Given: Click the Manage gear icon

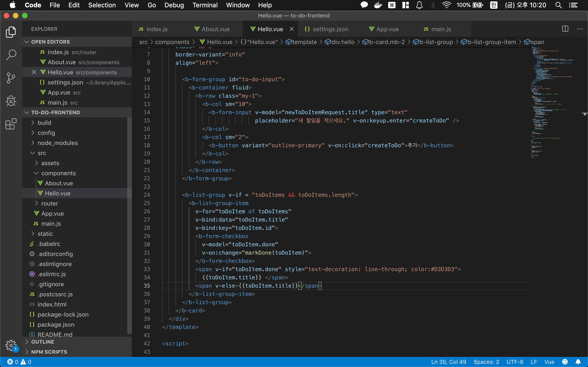Looking at the screenshot, I should 11,345.
